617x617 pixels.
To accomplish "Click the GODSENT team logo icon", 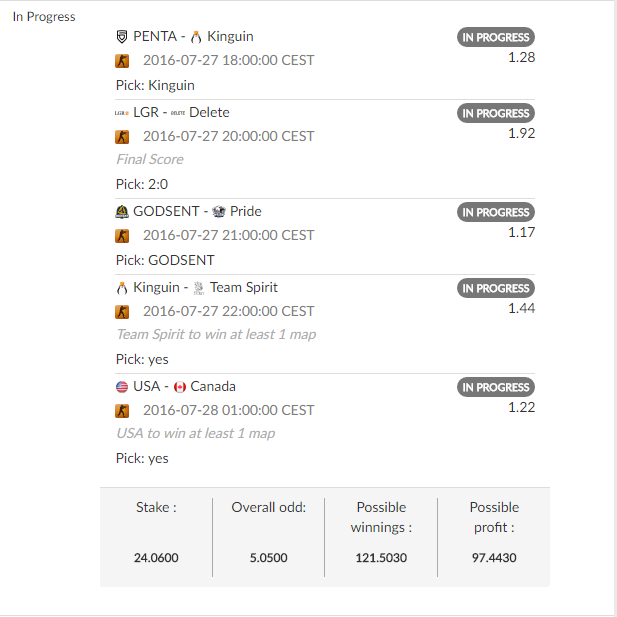I will coord(122,212).
